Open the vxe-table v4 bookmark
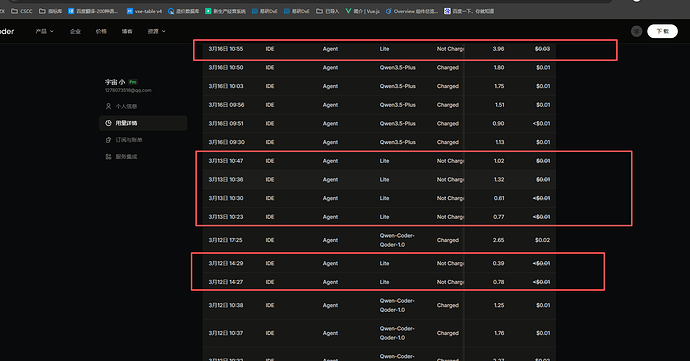This screenshot has width=690, height=361. click(144, 11)
